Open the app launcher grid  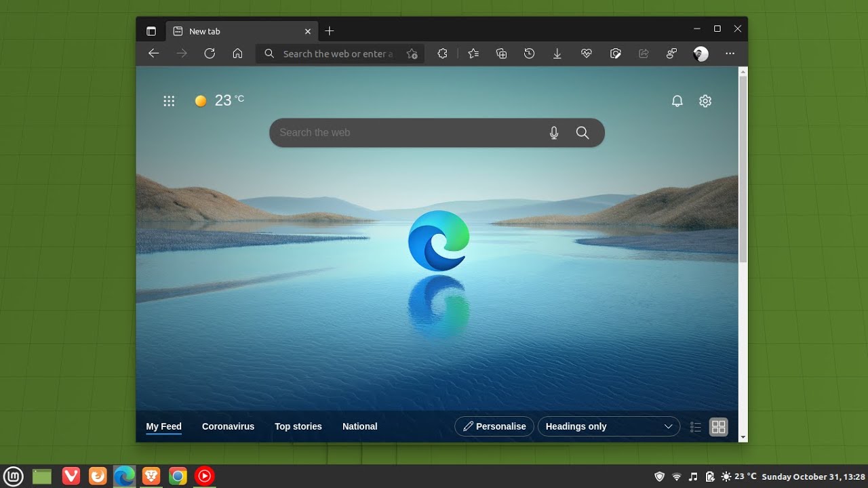tap(169, 101)
